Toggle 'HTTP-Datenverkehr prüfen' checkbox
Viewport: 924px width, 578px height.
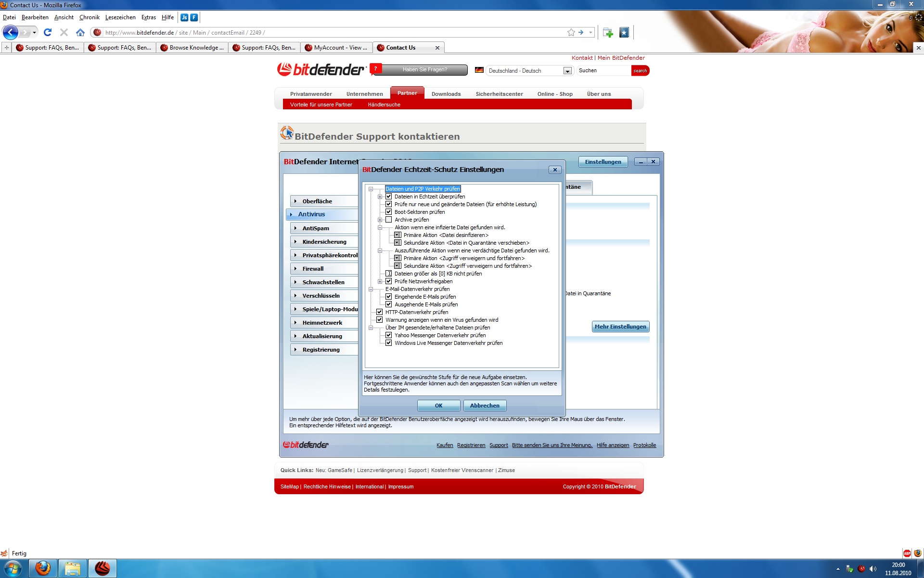coord(380,312)
